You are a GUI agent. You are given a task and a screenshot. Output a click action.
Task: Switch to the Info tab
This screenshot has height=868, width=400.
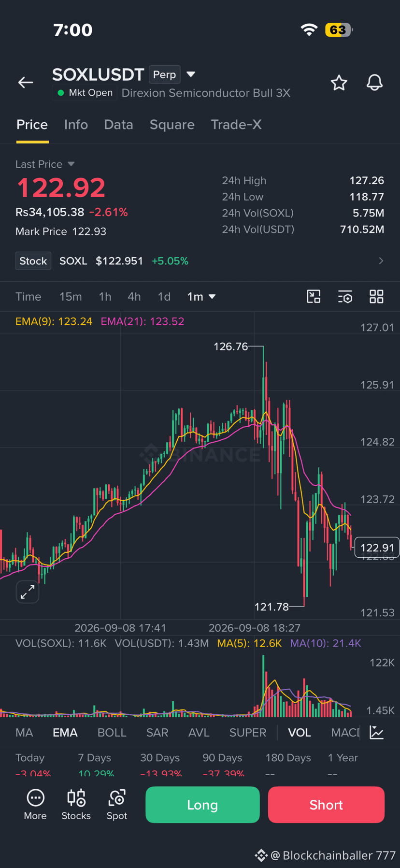(76, 125)
